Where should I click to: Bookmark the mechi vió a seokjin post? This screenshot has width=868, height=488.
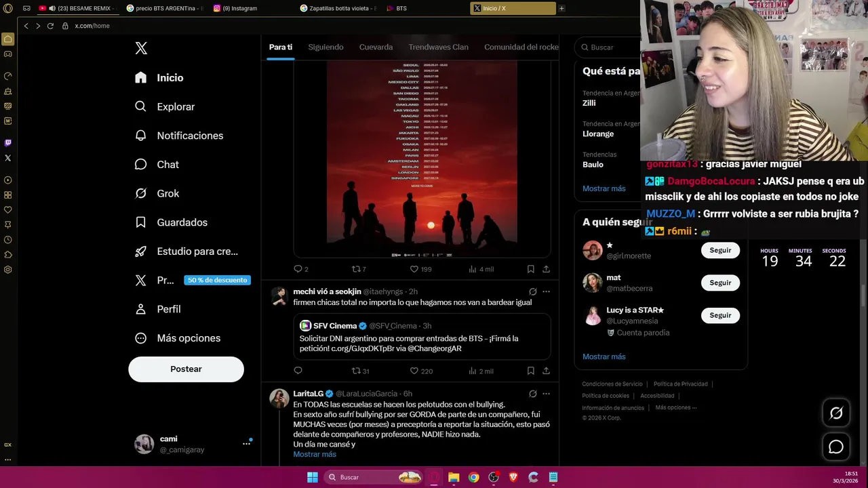(x=530, y=371)
